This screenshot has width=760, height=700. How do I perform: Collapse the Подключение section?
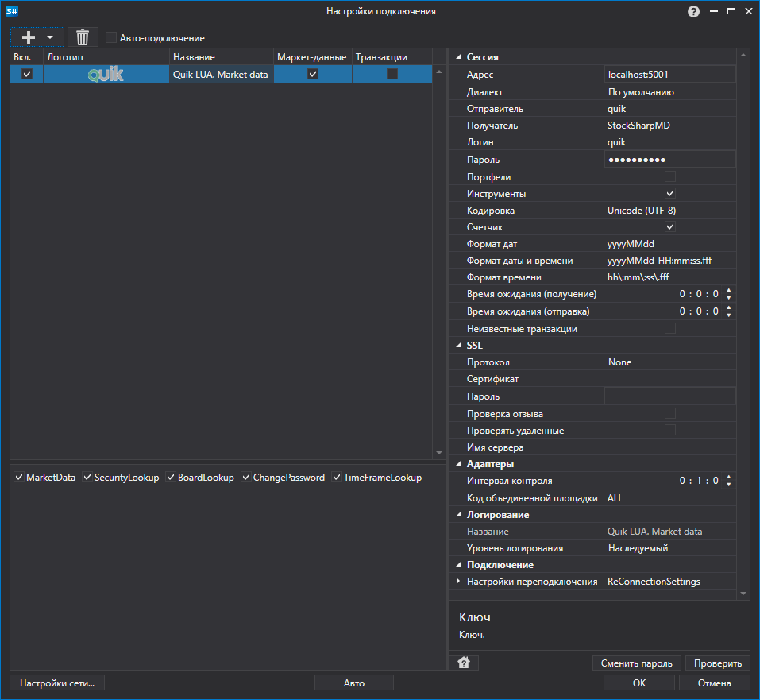(x=458, y=565)
